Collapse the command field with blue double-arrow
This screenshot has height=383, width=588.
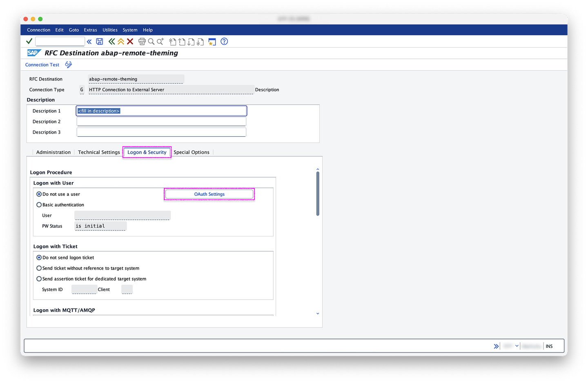(x=89, y=42)
